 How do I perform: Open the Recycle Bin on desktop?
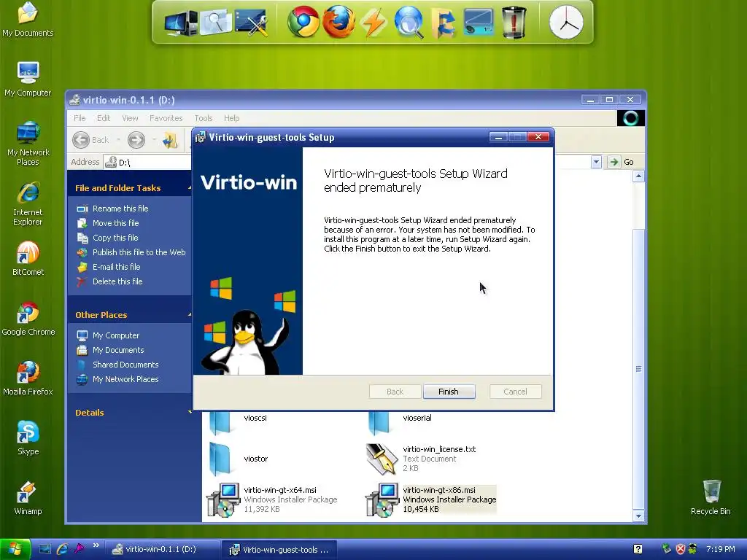click(x=711, y=497)
